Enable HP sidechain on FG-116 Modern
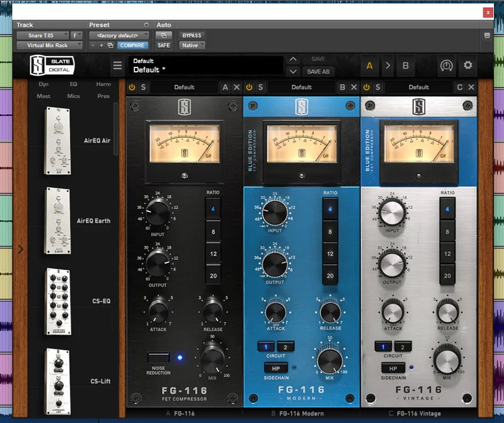This screenshot has width=504, height=423. coord(276,368)
